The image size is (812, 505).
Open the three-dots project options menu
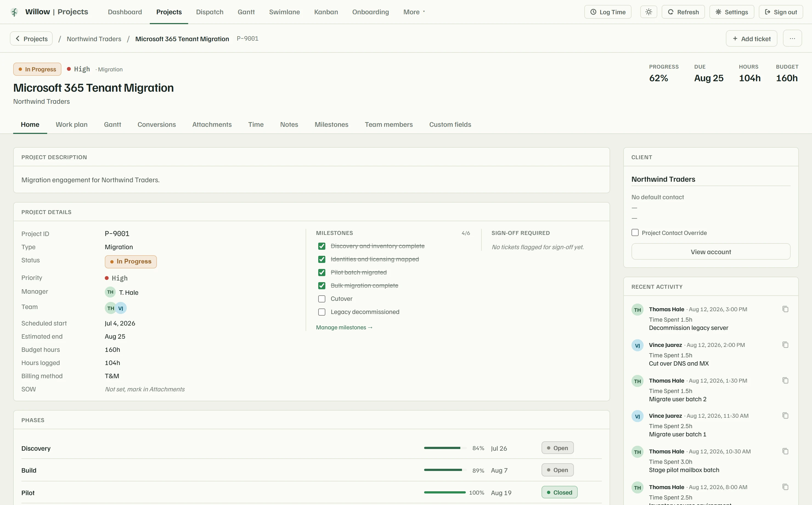pos(792,39)
